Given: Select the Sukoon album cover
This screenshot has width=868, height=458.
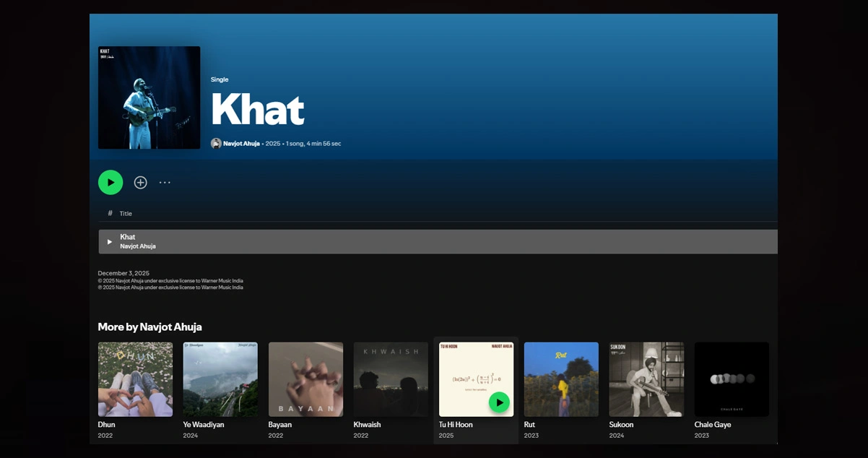Looking at the screenshot, I should [646, 379].
